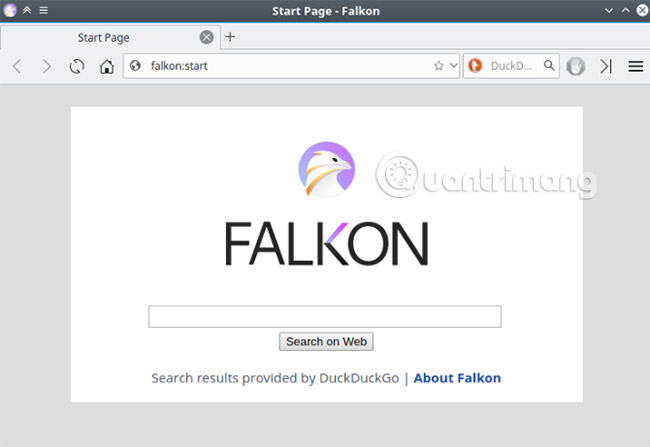Click the keep-above double chevron titlebar icon
Image resolution: width=650 pixels, height=447 pixels.
27,10
